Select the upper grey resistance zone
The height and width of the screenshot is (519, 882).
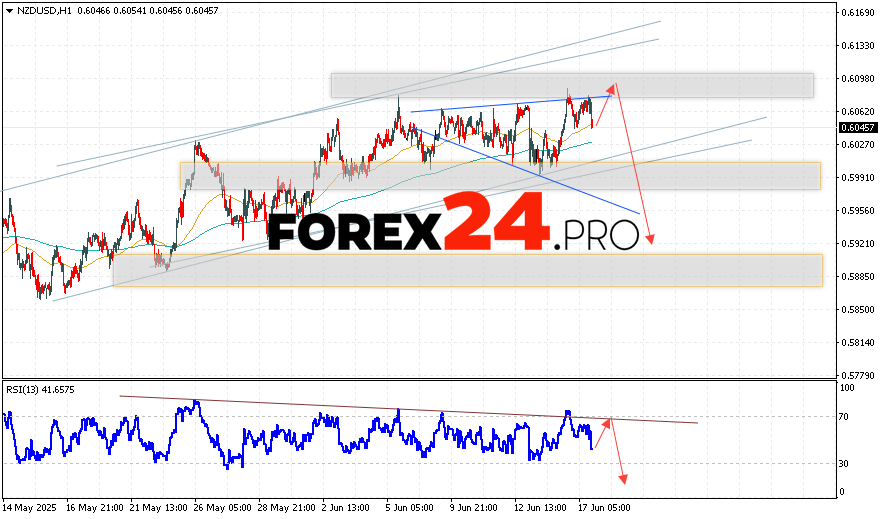571,85
